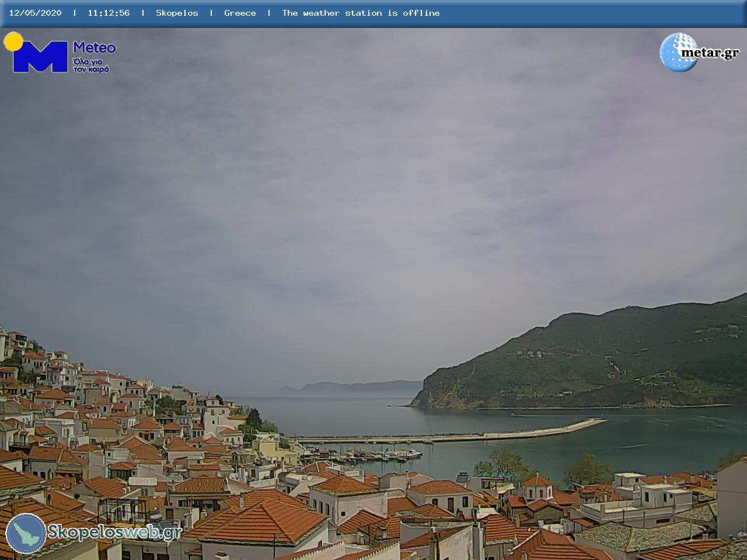Click the Greek slogan 'Όλα για τον καιρό'

91,65
